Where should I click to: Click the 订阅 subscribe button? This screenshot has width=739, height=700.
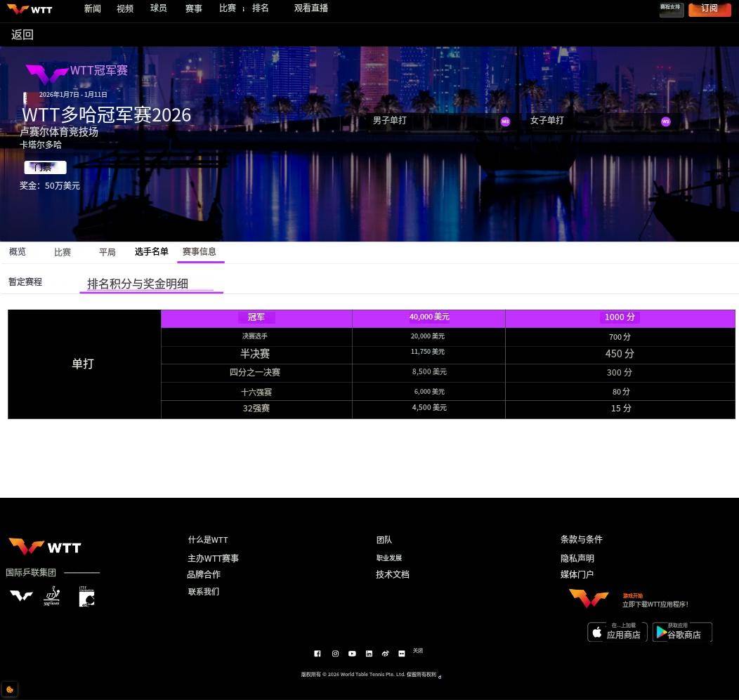coord(709,9)
